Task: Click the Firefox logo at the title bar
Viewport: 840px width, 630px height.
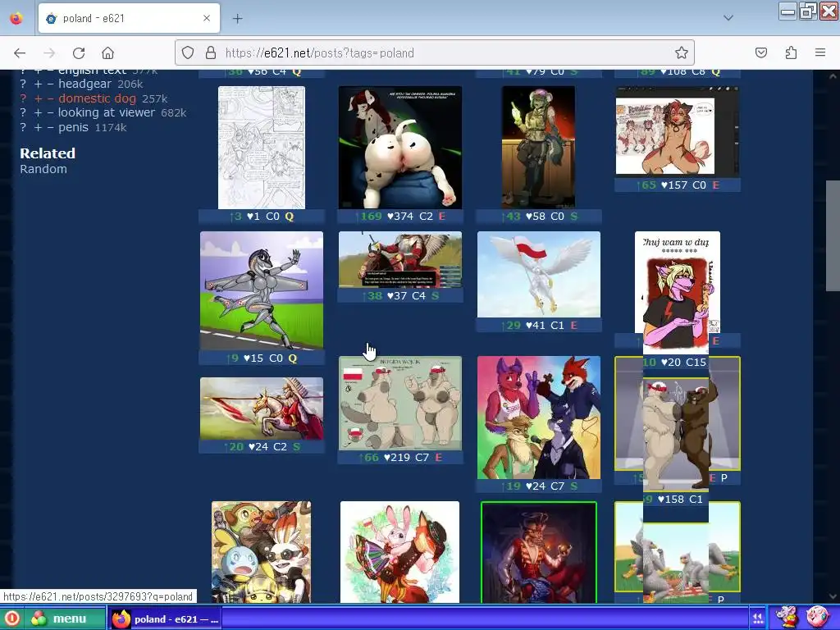Action: [16, 18]
